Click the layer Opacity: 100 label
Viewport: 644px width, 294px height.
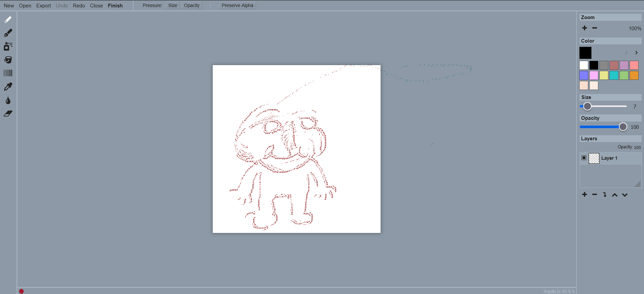(x=629, y=147)
